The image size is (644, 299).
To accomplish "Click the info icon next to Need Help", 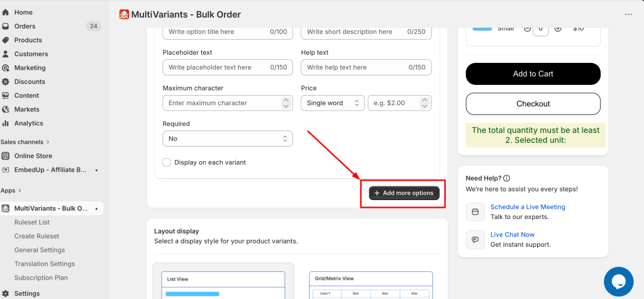I will point(507,178).
